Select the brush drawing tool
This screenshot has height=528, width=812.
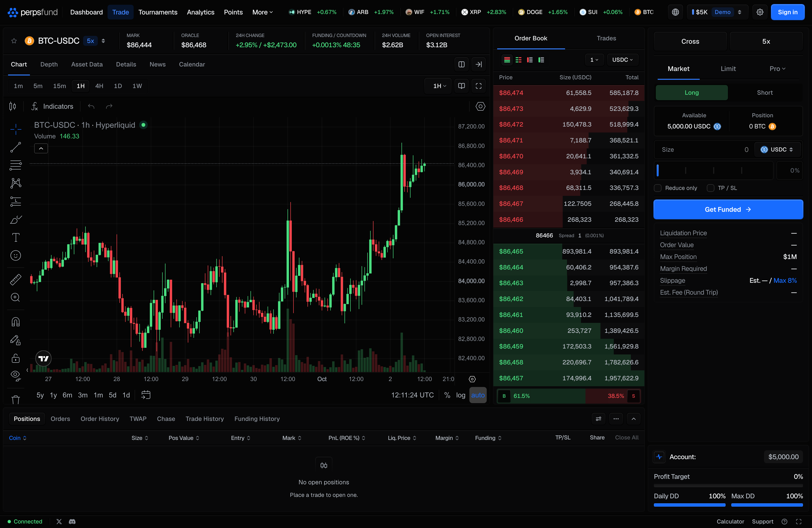pyautogui.click(x=15, y=220)
